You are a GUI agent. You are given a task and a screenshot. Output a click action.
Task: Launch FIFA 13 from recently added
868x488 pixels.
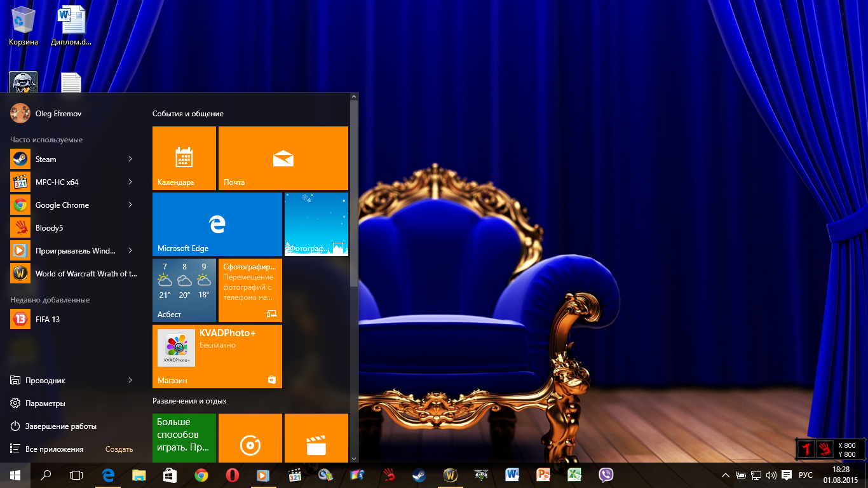[x=47, y=320]
